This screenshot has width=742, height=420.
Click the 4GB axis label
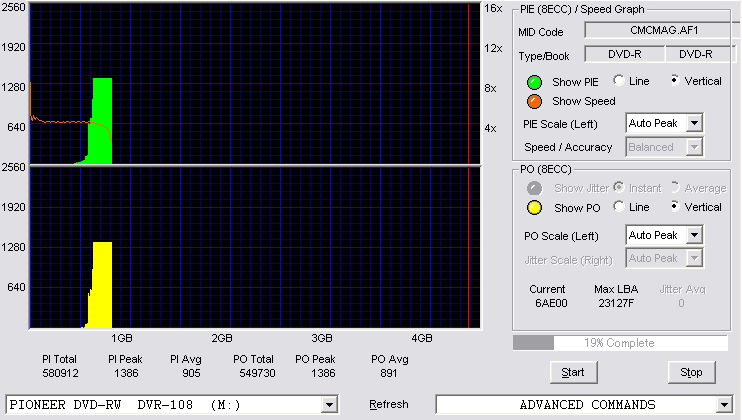click(x=422, y=338)
